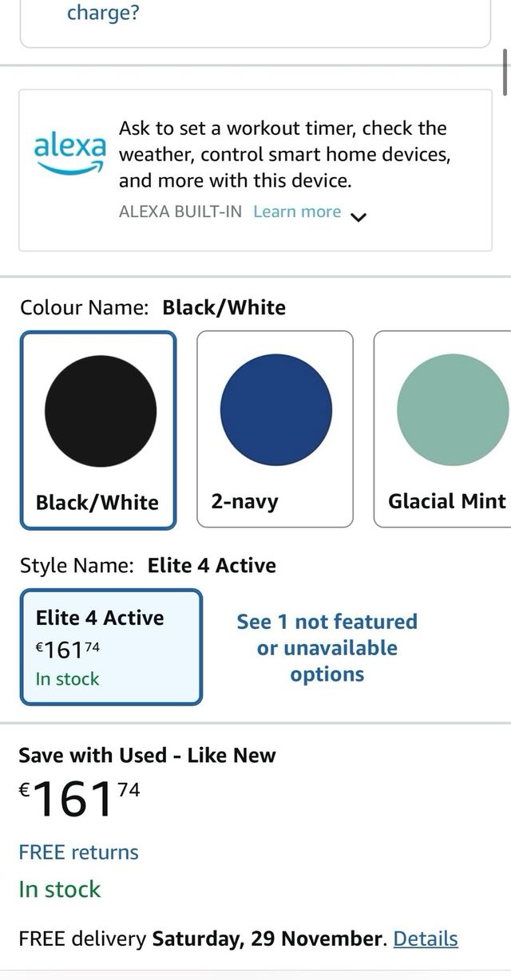Click the Alexa workout timer description text
The image size is (511, 980).
284,154
